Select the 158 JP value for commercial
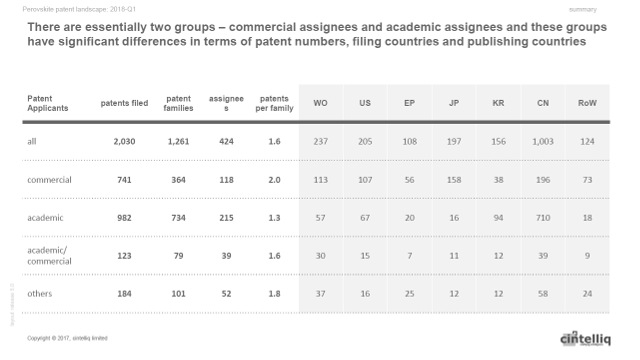 454,180
